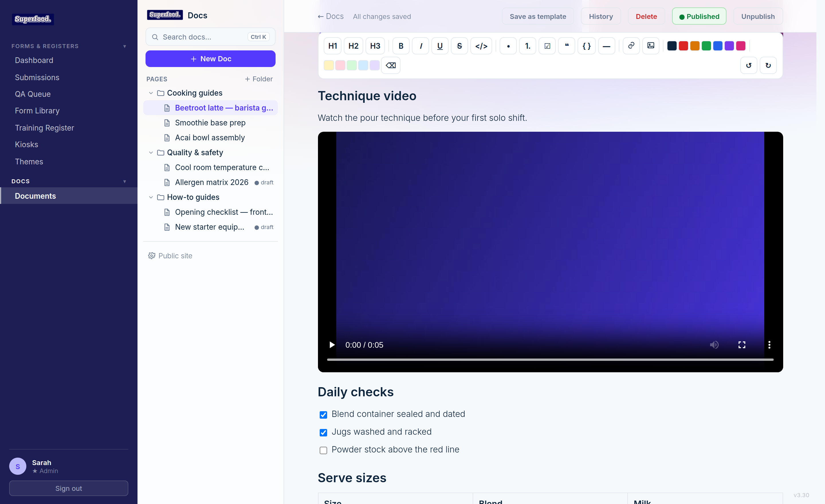
Task: Collapse Forms & Registers section
Action: click(125, 46)
